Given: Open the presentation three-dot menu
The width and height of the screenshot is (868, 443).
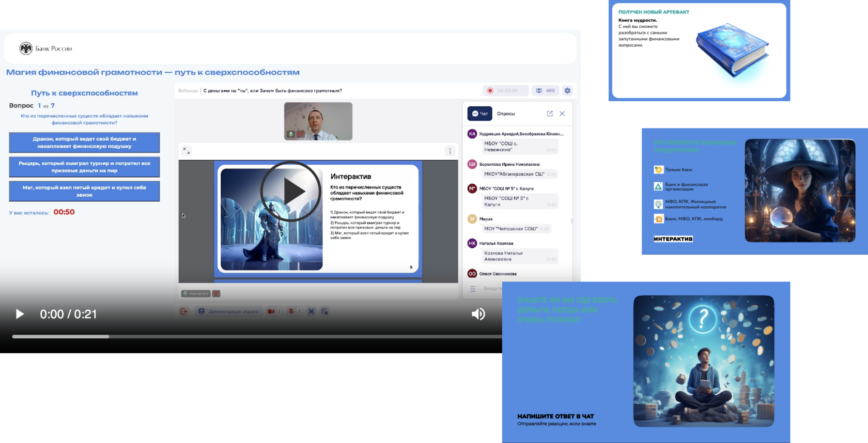Looking at the screenshot, I should [x=450, y=151].
